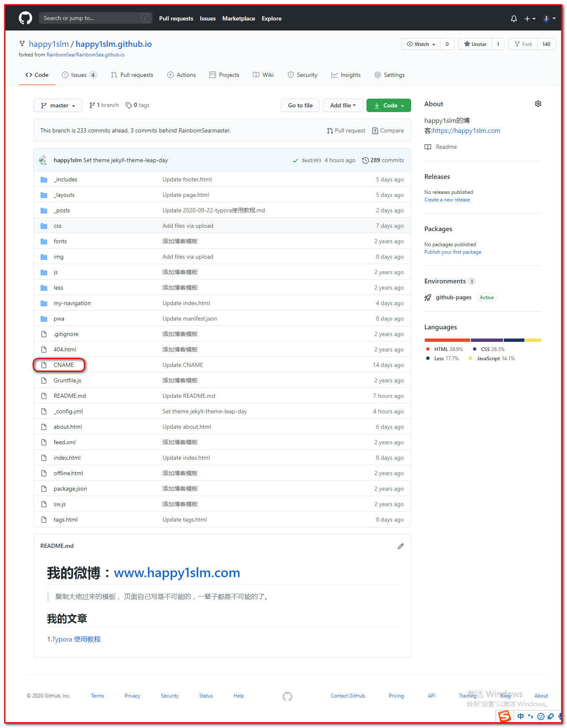Click the css folder icon

[44, 226]
